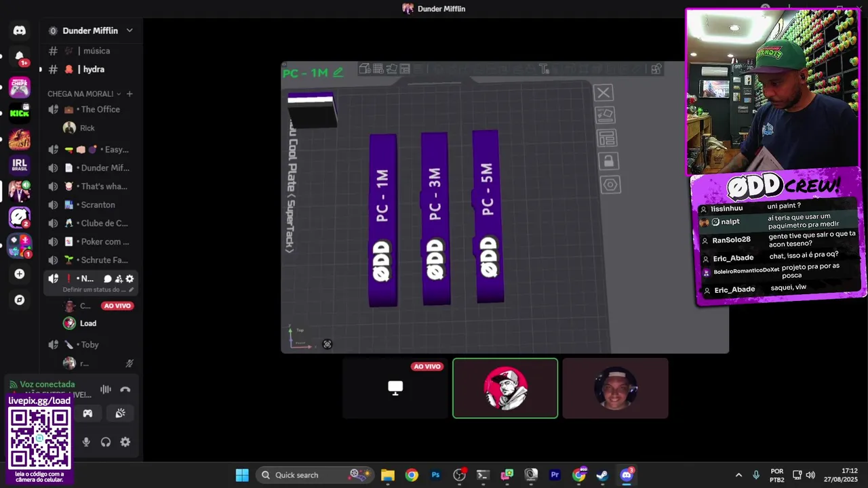
Task: Open the música text channel
Action: pyautogui.click(x=91, y=51)
